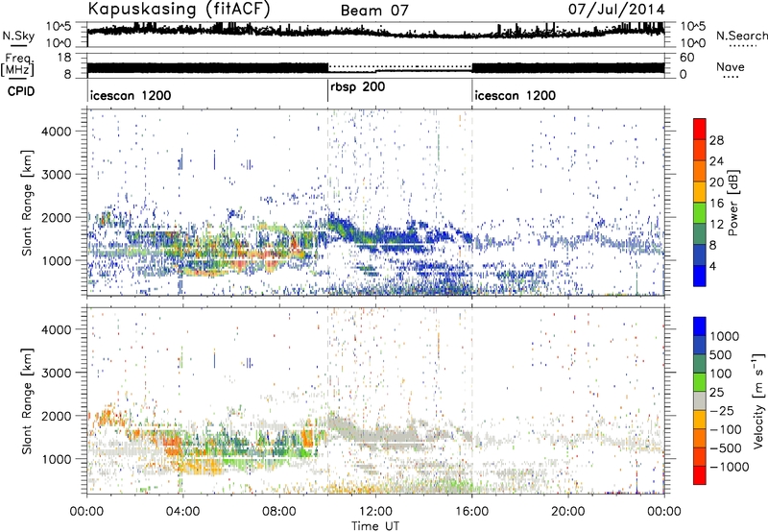
Task: Select the "4000" tick of the power panel
Action: pyautogui.click(x=56, y=132)
